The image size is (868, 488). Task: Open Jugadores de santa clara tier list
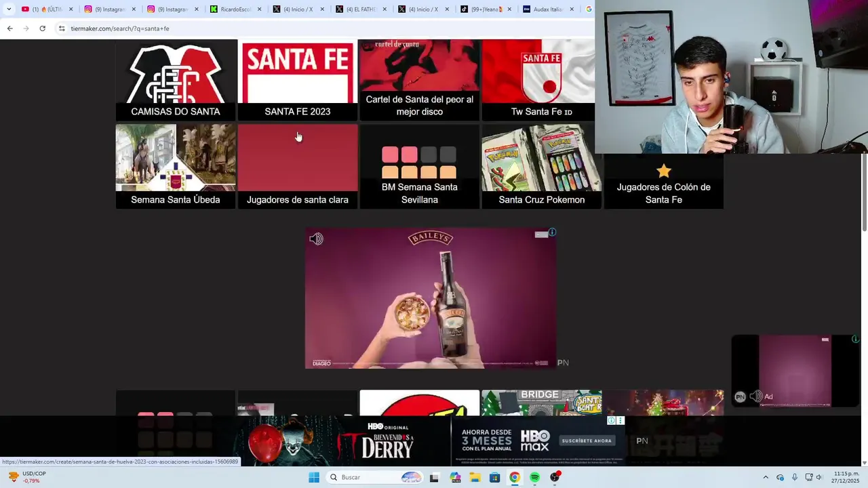(298, 166)
